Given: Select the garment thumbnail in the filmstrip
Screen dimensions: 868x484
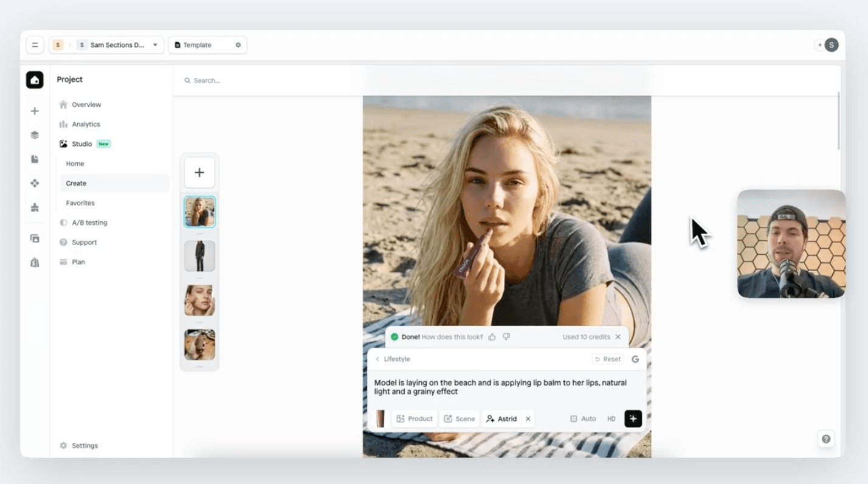Looking at the screenshot, I should point(199,255).
